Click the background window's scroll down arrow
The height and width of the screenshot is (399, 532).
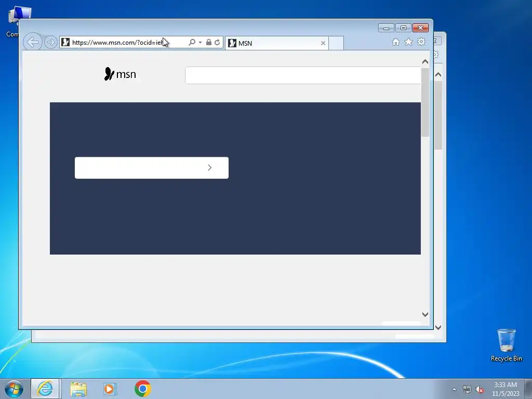click(x=438, y=327)
